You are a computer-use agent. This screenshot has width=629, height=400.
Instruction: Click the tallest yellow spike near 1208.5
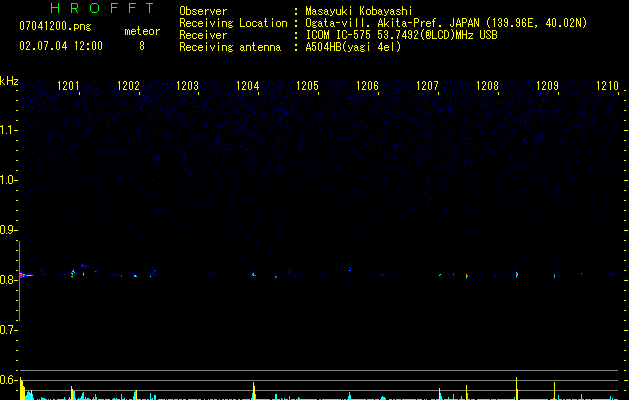pos(517,388)
